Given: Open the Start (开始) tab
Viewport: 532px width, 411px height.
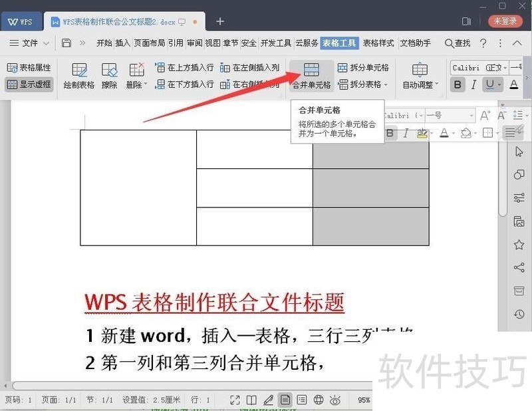Looking at the screenshot, I should pos(104,43).
